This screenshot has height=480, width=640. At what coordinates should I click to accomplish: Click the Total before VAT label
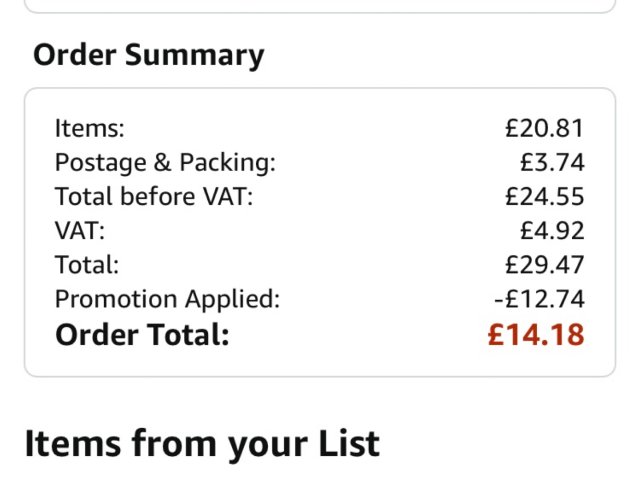(x=154, y=196)
